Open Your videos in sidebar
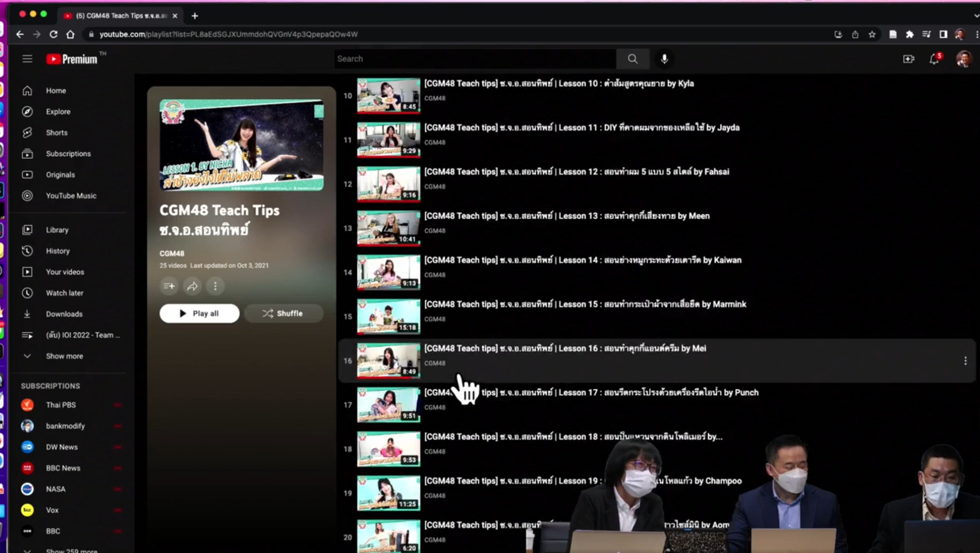The image size is (980, 553). pyautogui.click(x=68, y=272)
